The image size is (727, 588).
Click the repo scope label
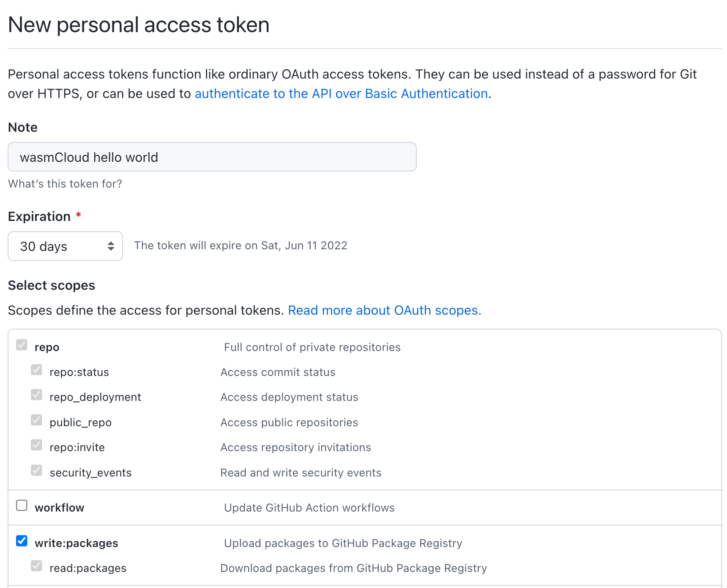[x=47, y=347]
